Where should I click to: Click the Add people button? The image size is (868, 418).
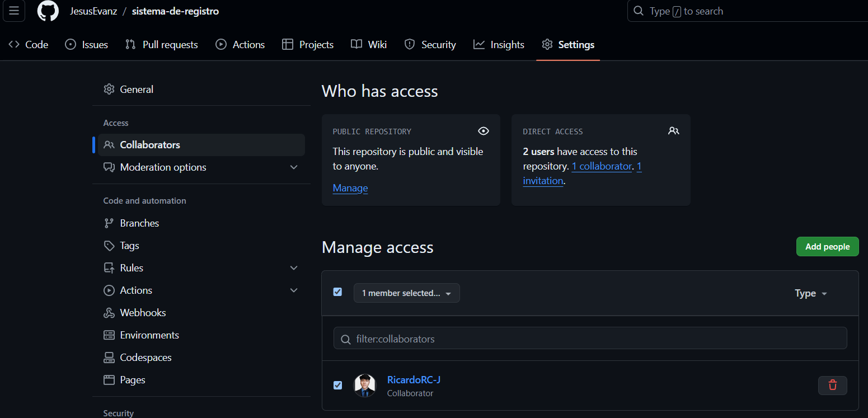(x=827, y=247)
